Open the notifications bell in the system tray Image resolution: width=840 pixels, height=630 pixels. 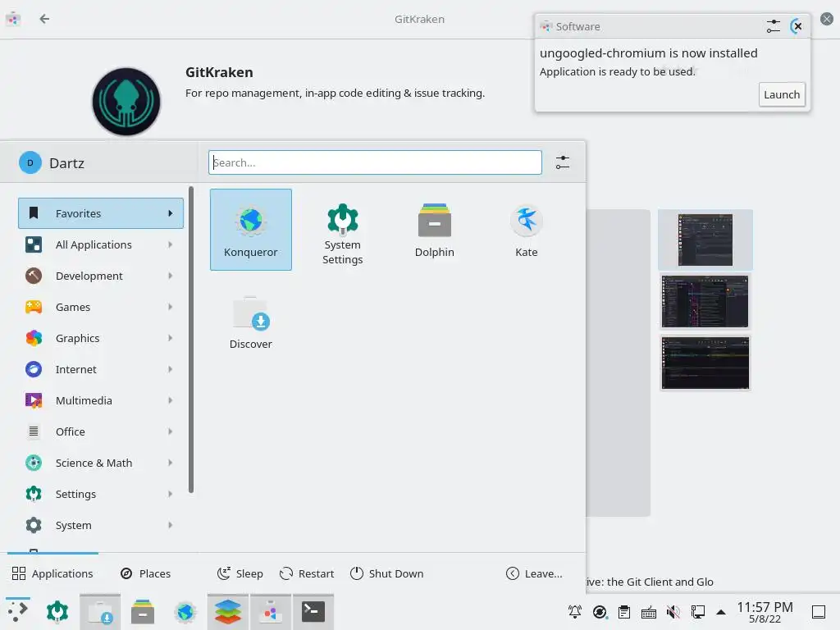coord(575,611)
